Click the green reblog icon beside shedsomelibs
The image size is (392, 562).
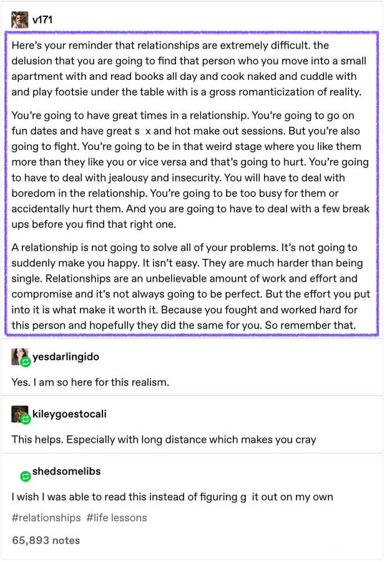(x=26, y=476)
